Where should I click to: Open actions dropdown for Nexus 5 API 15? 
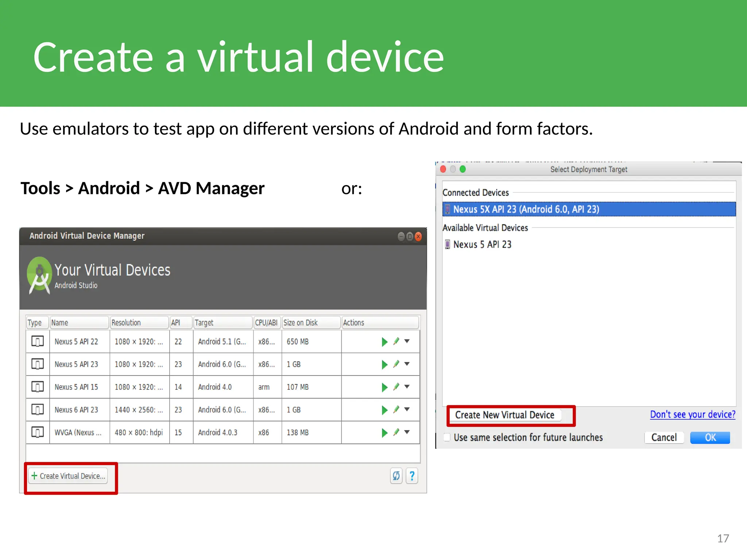[x=407, y=386]
